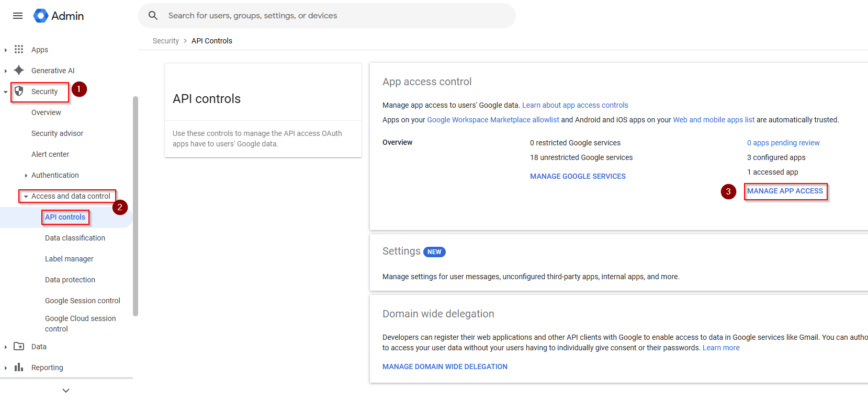This screenshot has width=868, height=401.
Task: Click MANAGE APP ACCESS link
Action: [785, 191]
